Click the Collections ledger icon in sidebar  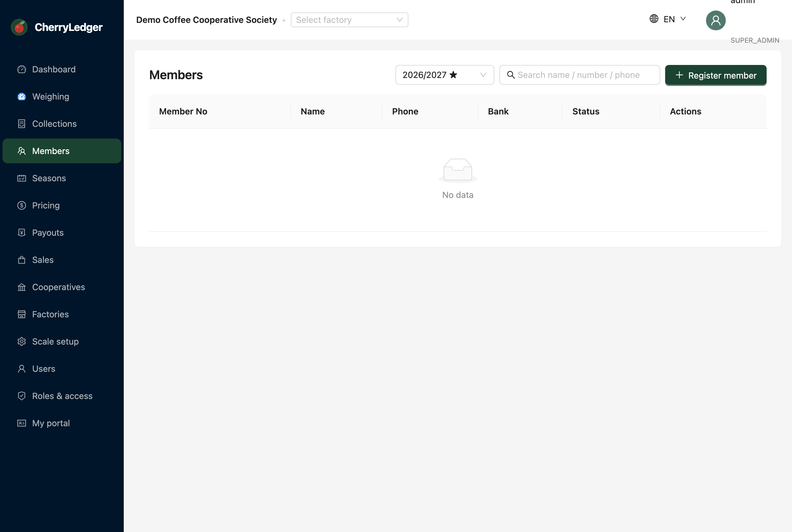tap(22, 123)
